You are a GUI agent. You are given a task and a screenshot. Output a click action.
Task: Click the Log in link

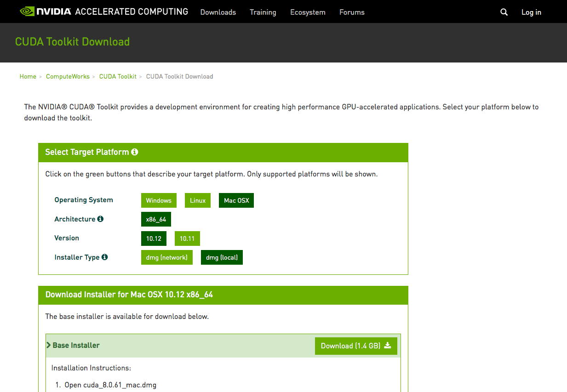pos(531,12)
